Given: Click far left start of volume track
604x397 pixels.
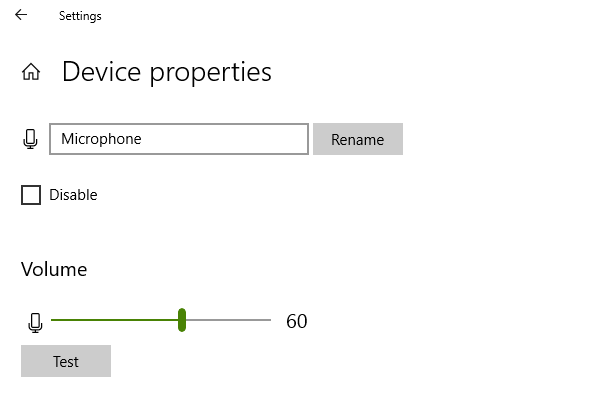Looking at the screenshot, I should [x=53, y=320].
